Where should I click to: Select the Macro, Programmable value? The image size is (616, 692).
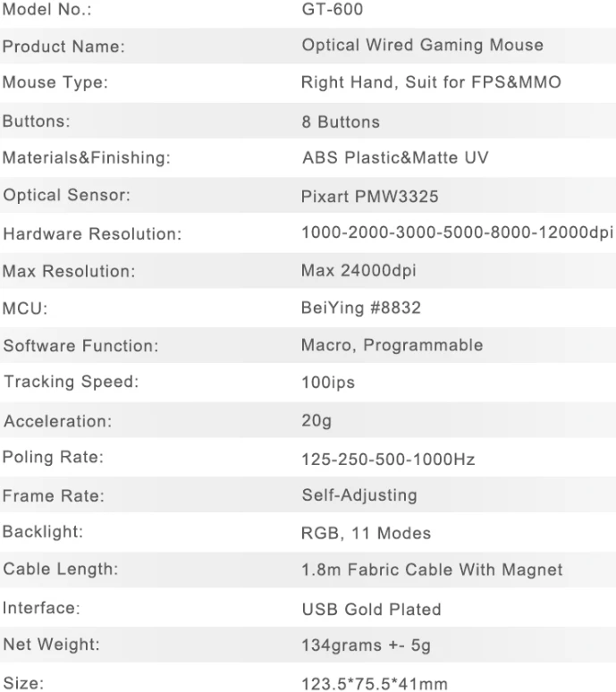pos(392,346)
